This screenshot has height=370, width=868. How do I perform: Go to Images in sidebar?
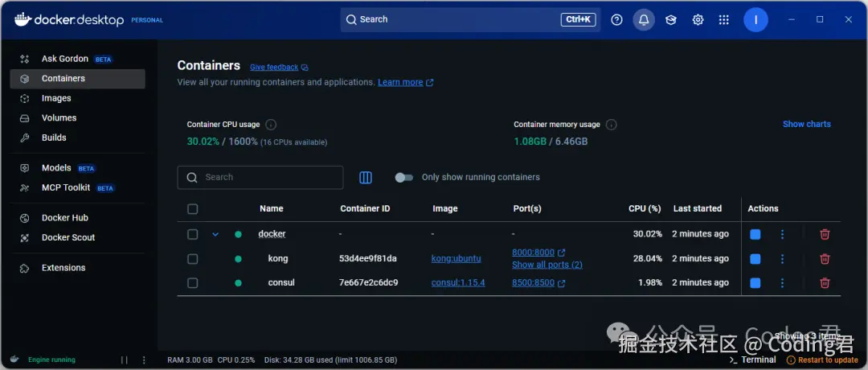pos(77,98)
